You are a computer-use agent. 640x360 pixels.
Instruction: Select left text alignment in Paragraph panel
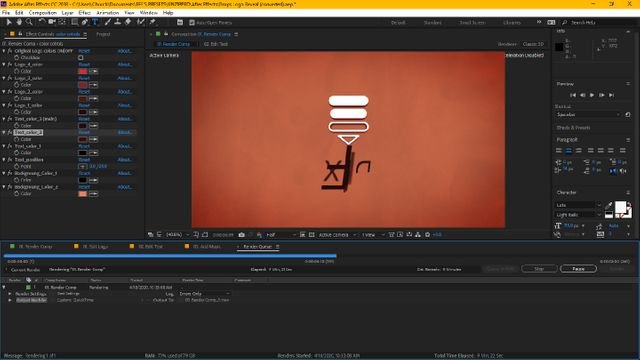coord(559,151)
